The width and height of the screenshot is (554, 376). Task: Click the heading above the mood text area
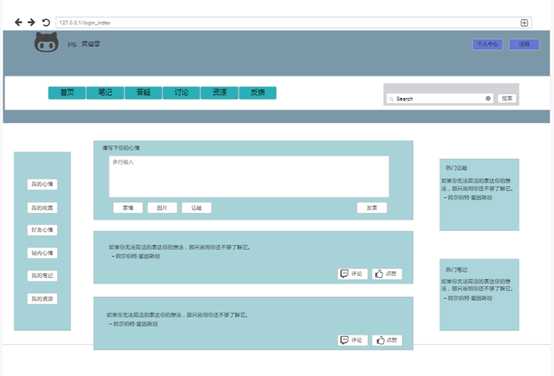pos(121,148)
